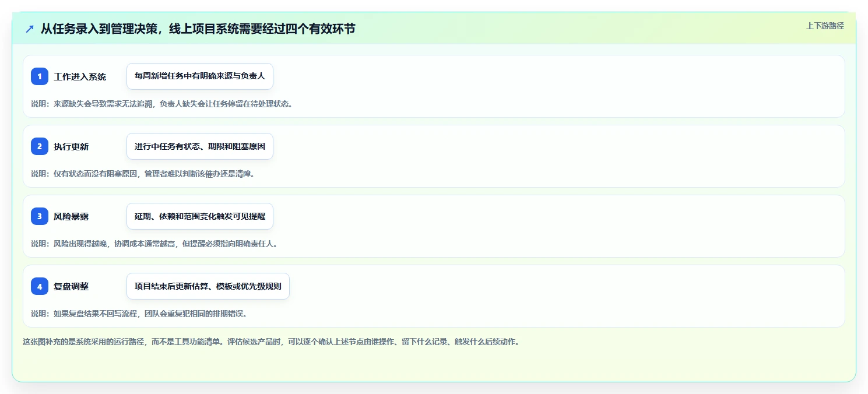This screenshot has height=394, width=868.
Task: Select the 执行更新 step title
Action: 71,147
